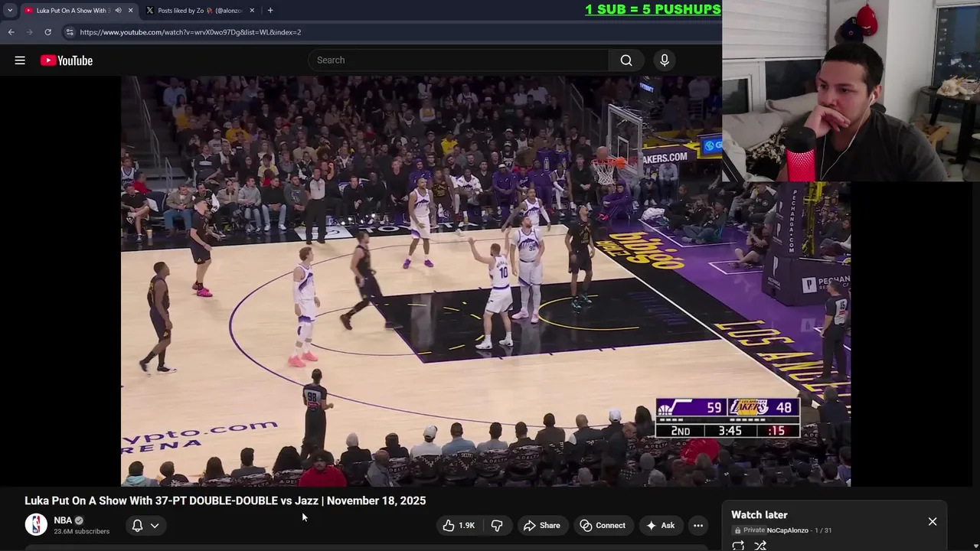Dislike the video

(497, 526)
